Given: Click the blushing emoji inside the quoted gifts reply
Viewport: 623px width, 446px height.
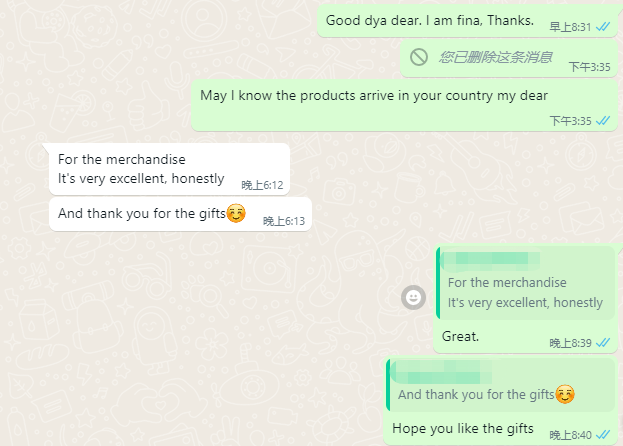Looking at the screenshot, I should pos(565,394).
